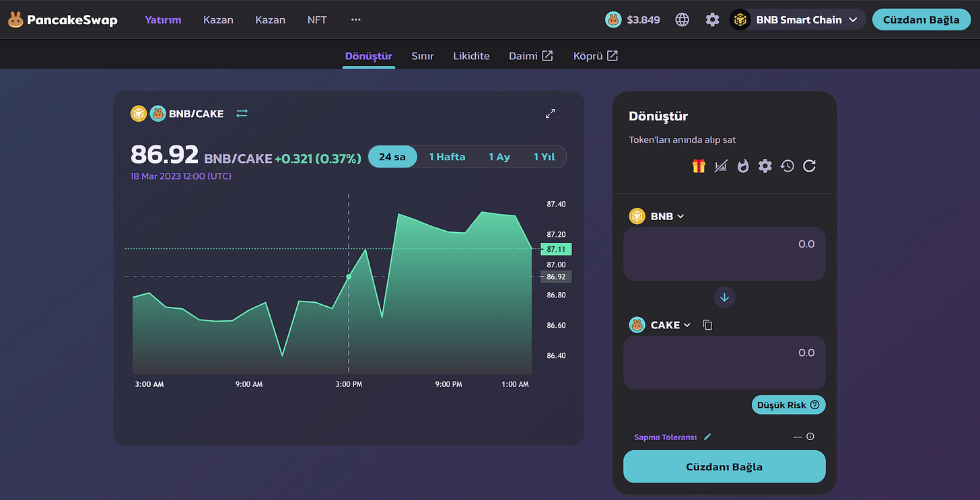Expand the BNB Smart Chain network dropdown
This screenshot has height=500, width=980.
pos(798,20)
